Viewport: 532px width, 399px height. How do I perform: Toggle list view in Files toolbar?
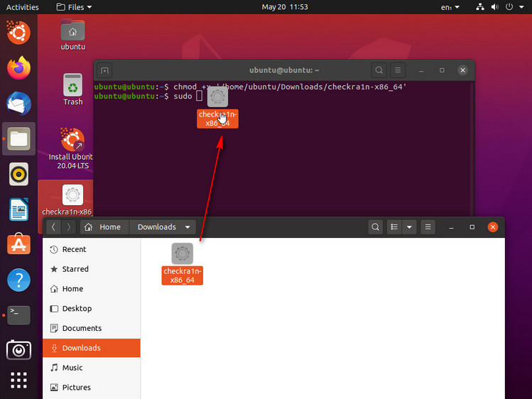pos(395,227)
